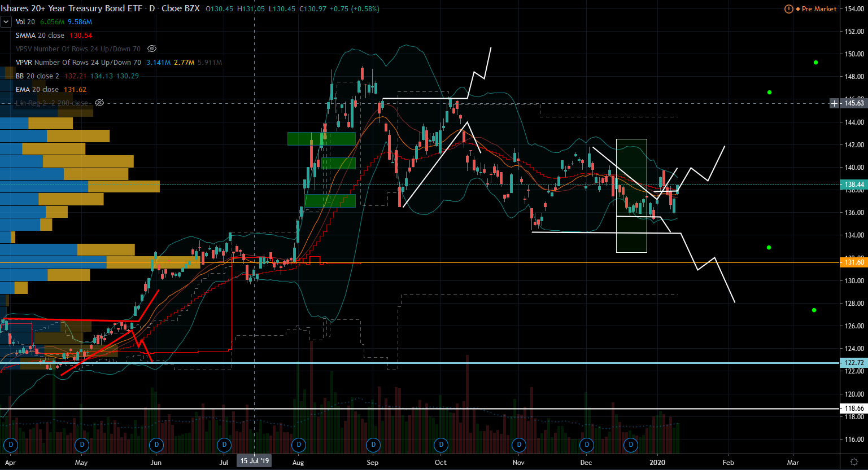868x470 pixels.
Task: Click the dividend marker above May
Action: [x=82, y=445]
